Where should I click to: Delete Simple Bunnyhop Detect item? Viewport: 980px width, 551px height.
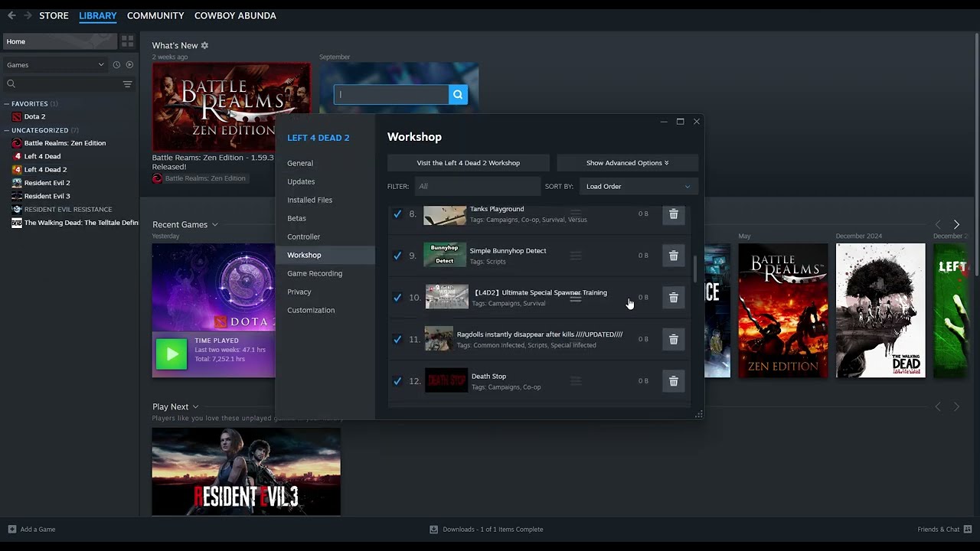tap(674, 256)
